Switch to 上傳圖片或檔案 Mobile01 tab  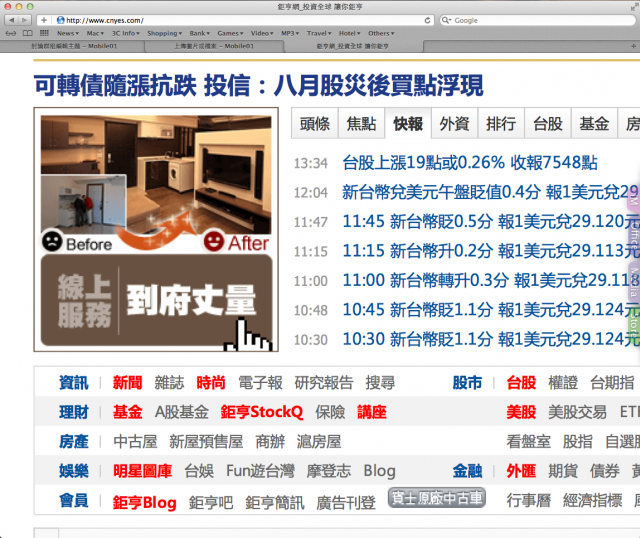tap(214, 46)
